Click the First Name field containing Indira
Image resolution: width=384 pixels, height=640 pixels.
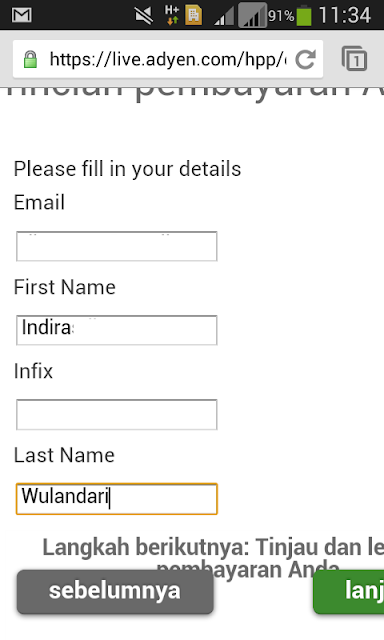(x=117, y=330)
